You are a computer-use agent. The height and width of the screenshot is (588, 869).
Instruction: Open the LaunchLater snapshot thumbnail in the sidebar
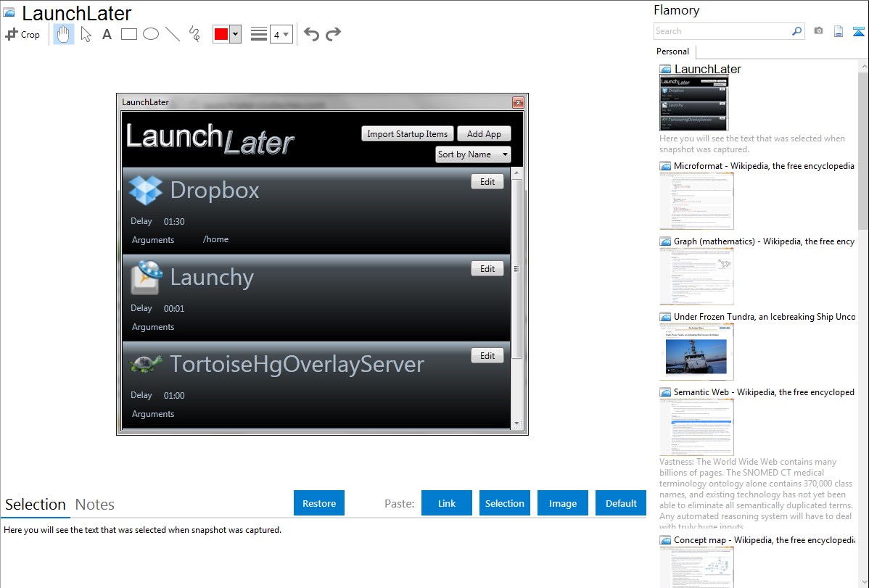click(694, 104)
